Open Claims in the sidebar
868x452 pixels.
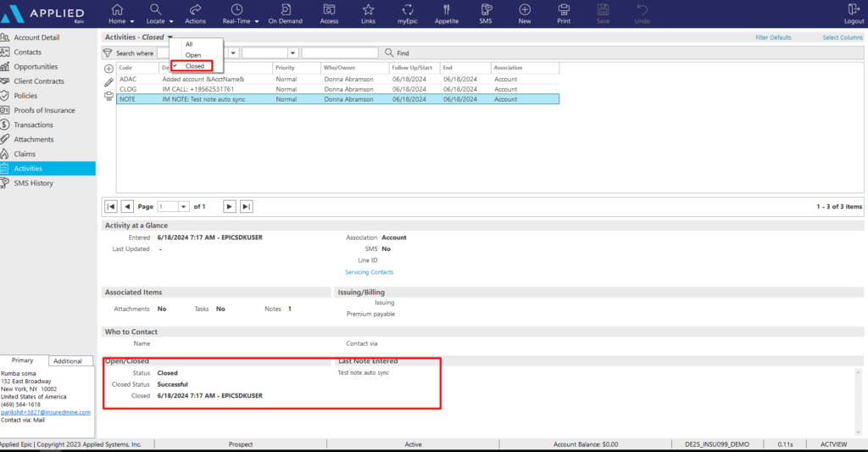click(x=25, y=154)
